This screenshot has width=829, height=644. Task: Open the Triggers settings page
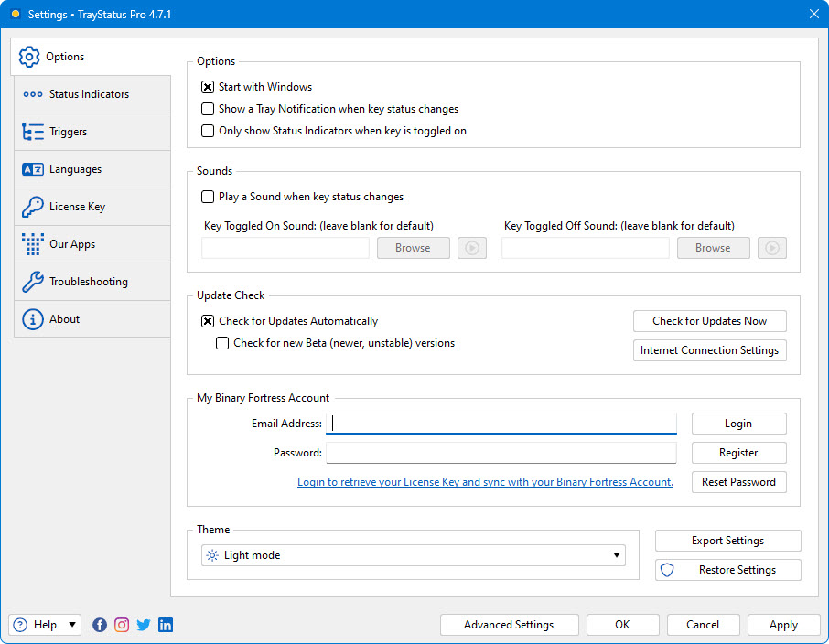pos(34,132)
